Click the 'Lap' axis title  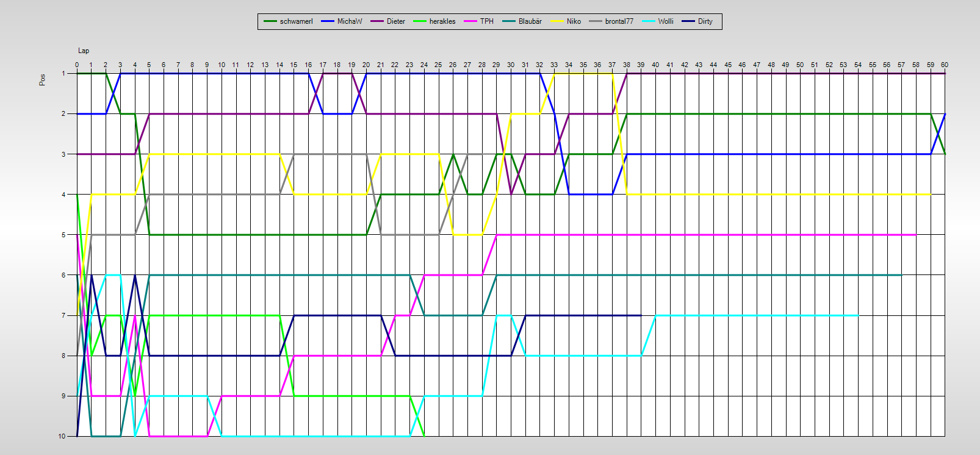click(84, 51)
